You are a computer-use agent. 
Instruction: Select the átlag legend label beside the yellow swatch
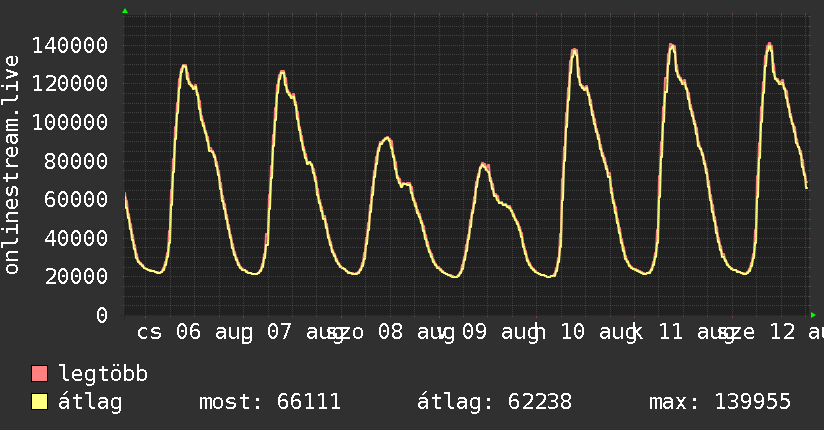coord(90,402)
